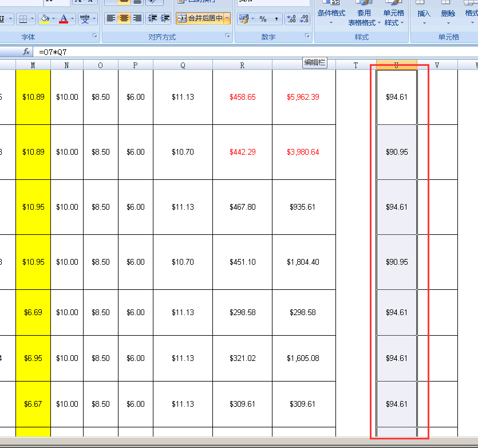Open the merge and center dropdown arrow
This screenshot has width=478, height=448.
click(227, 19)
